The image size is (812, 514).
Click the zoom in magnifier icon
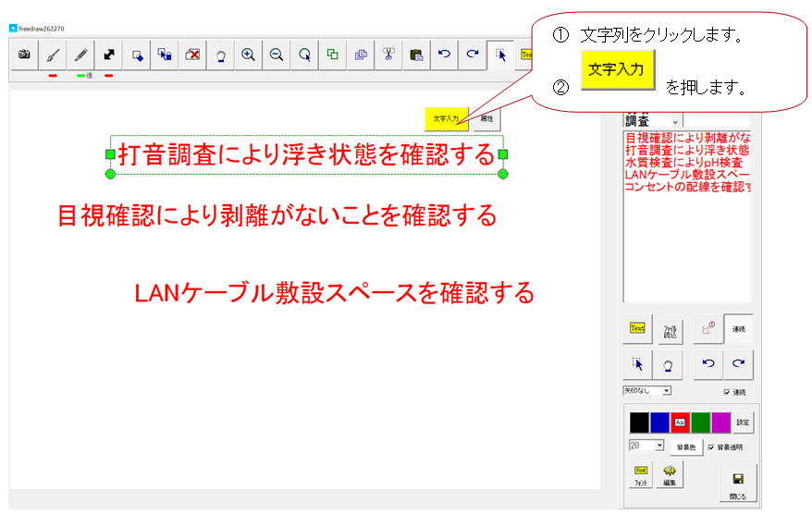(x=248, y=55)
